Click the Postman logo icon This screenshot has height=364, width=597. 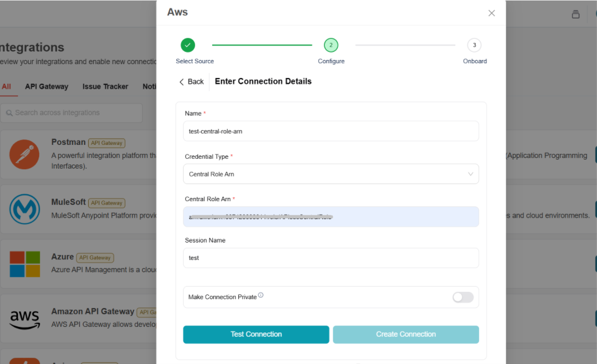point(24,154)
